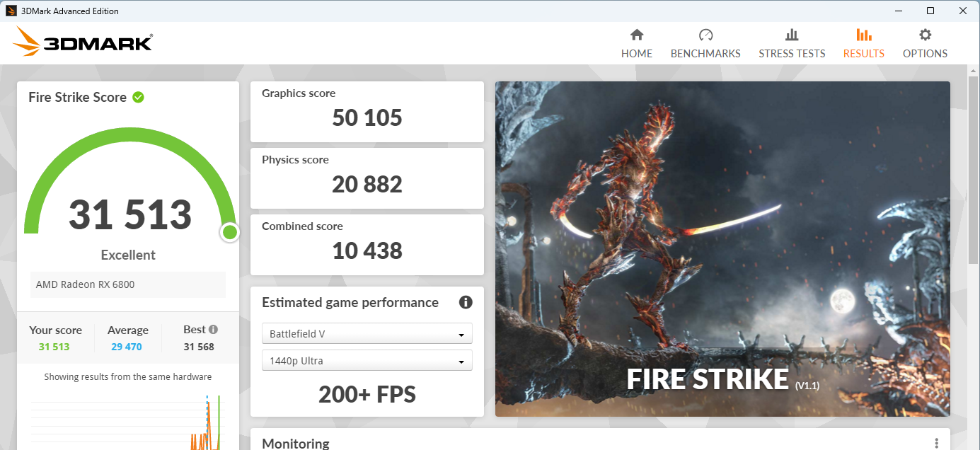This screenshot has width=980, height=450.
Task: Click the Combined score value 10 438
Action: tap(367, 250)
